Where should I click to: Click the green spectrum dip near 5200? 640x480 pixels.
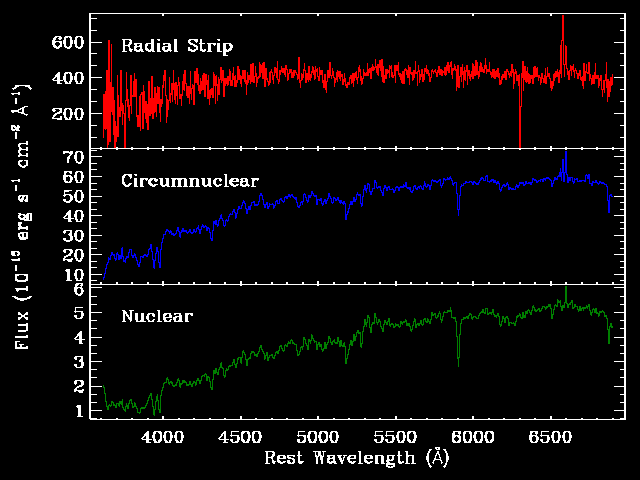[x=346, y=353]
